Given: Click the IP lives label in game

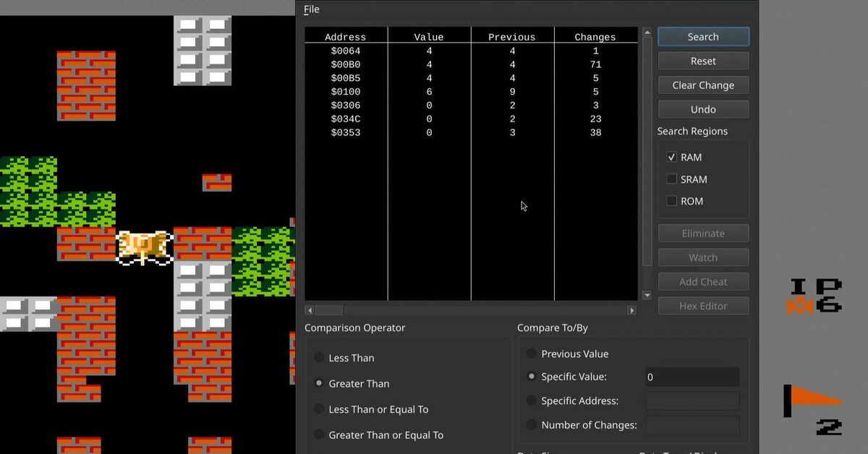Looking at the screenshot, I should click(816, 287).
